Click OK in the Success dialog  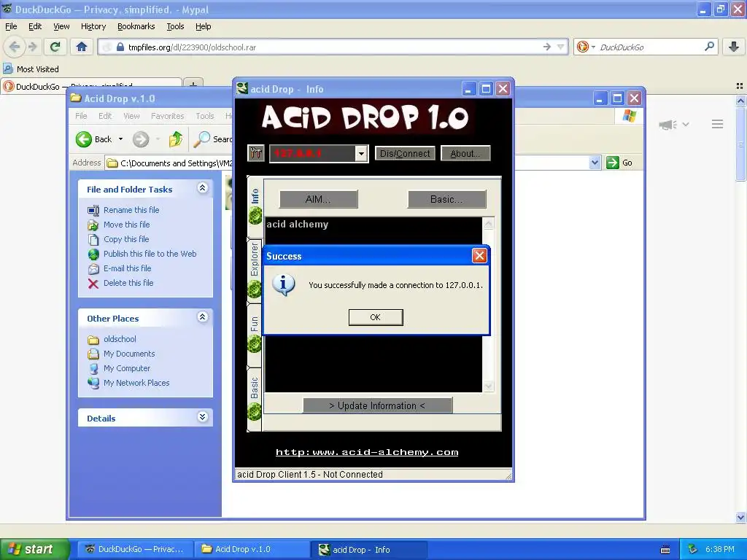pyautogui.click(x=376, y=317)
